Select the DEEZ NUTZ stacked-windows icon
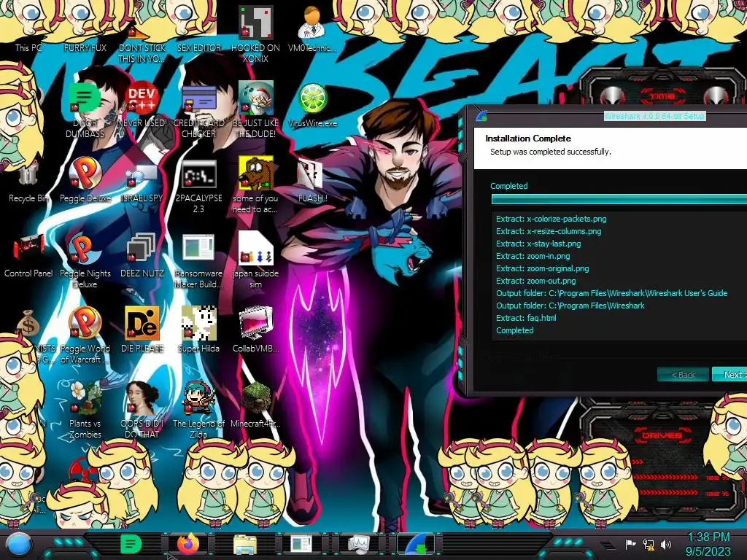Viewport: 747px width, 560px height. (142, 248)
